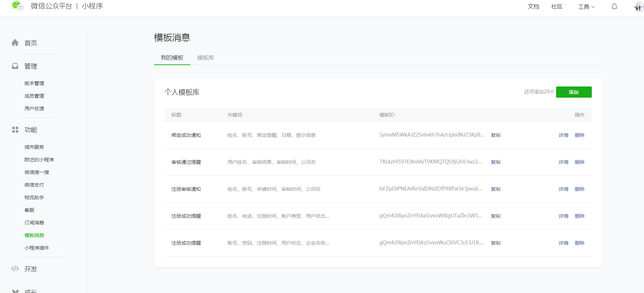Delete the 绑定成功通知 template
Screen dimensions: 644x293
580,135
